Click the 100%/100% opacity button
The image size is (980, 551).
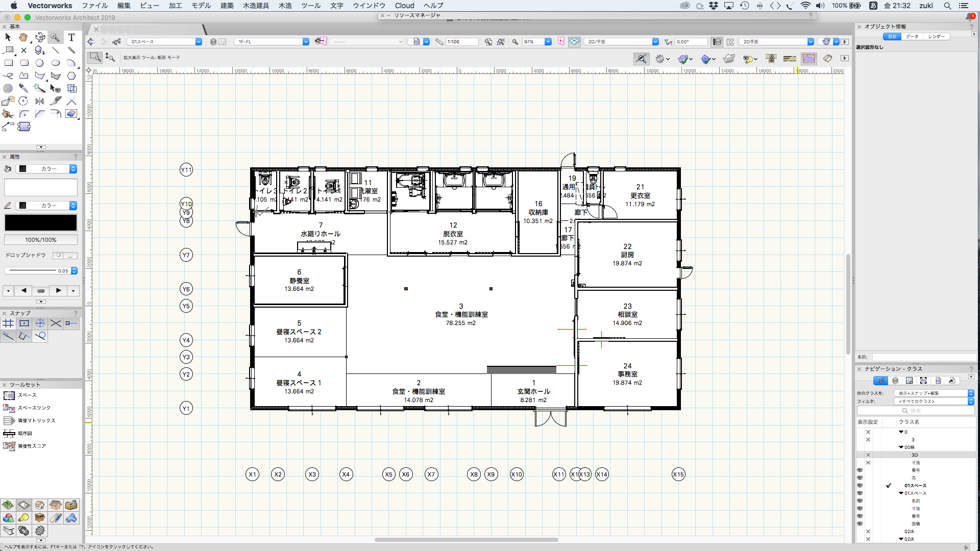point(41,240)
